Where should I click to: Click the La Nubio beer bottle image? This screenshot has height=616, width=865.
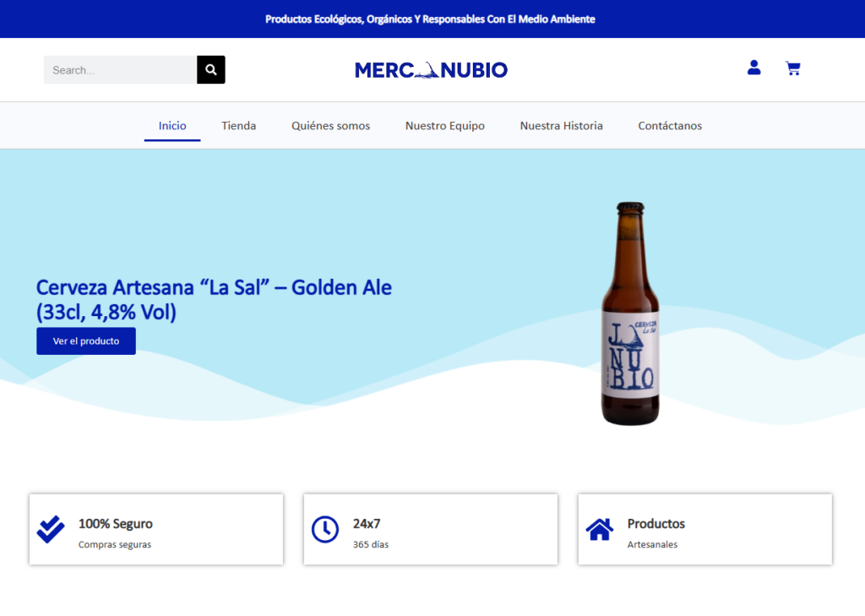click(x=630, y=313)
